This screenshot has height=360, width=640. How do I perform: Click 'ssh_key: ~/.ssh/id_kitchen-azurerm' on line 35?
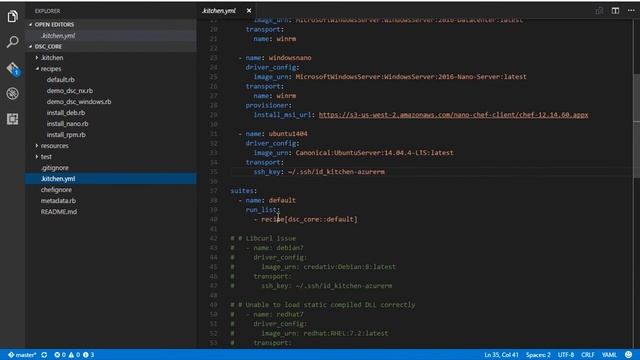(319, 172)
